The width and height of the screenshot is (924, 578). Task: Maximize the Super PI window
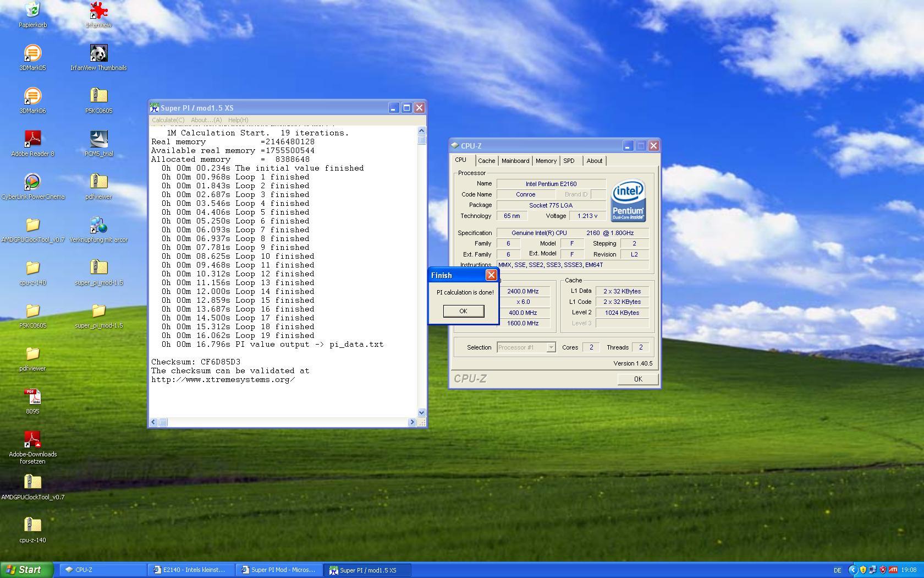(x=406, y=108)
